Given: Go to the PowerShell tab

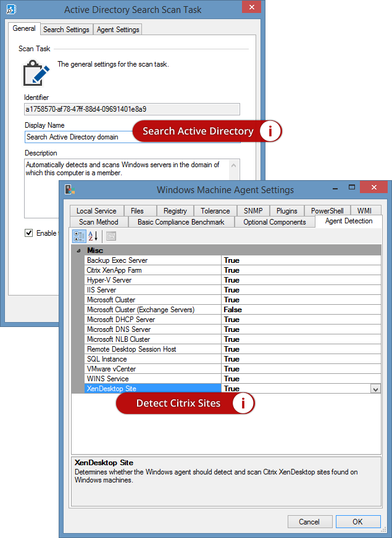Looking at the screenshot, I should click(x=327, y=210).
